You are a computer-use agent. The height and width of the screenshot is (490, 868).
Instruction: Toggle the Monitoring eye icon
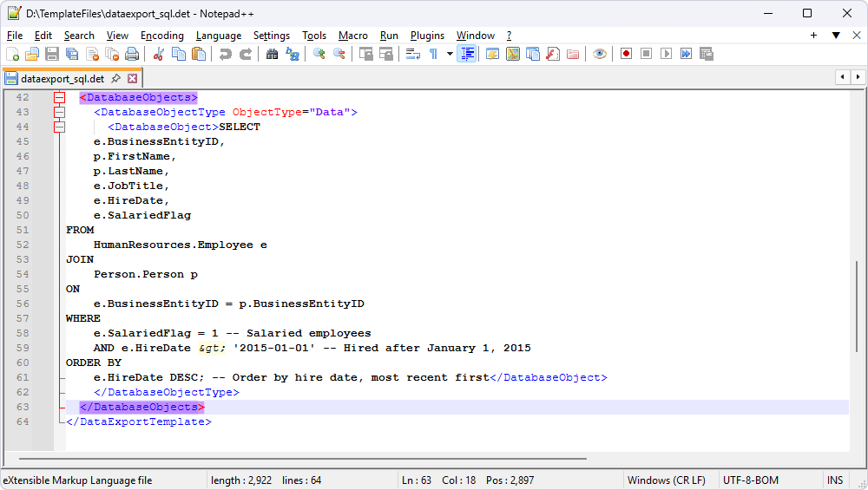pyautogui.click(x=599, y=54)
